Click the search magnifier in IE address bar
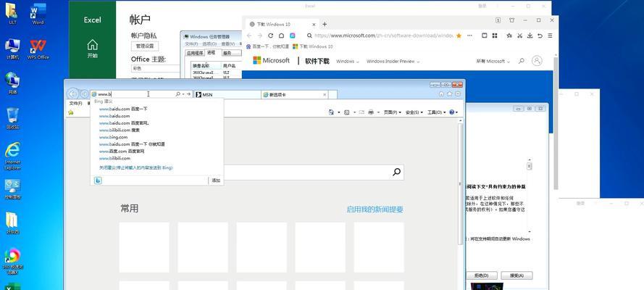The image size is (644, 290). [x=177, y=94]
